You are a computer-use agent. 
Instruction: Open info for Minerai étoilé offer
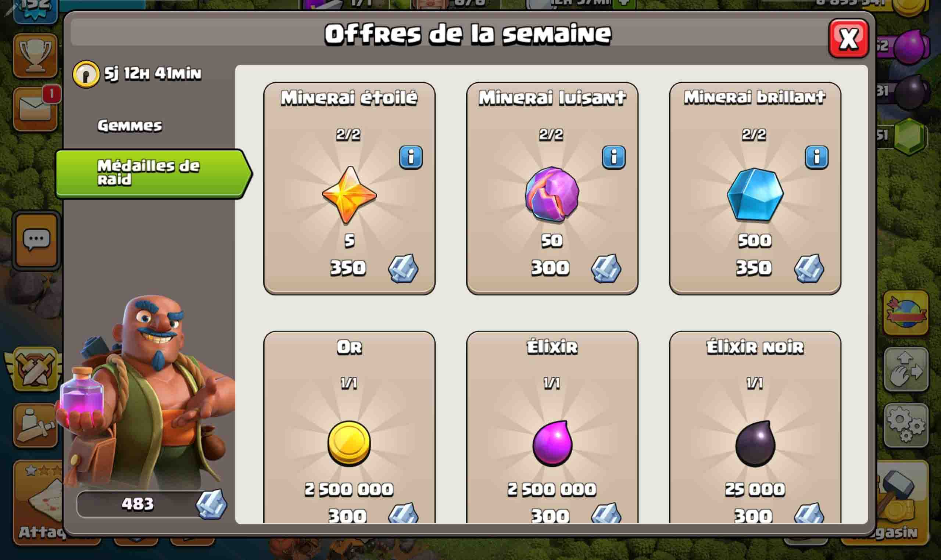(x=411, y=157)
